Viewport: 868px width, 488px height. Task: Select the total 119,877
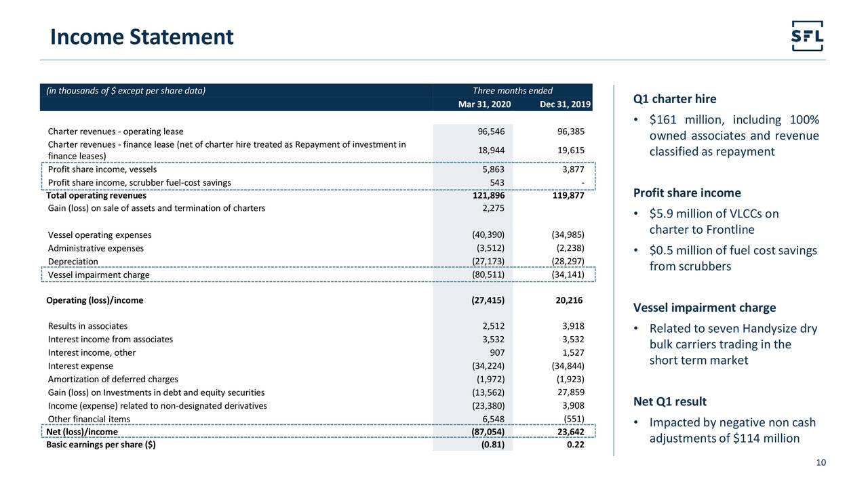(x=568, y=196)
